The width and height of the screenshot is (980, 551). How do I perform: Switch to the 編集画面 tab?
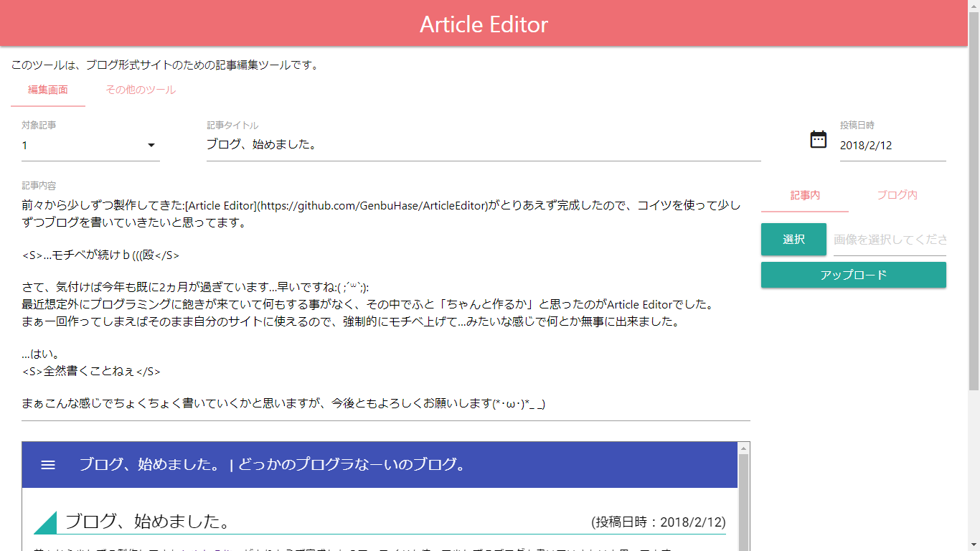(48, 90)
